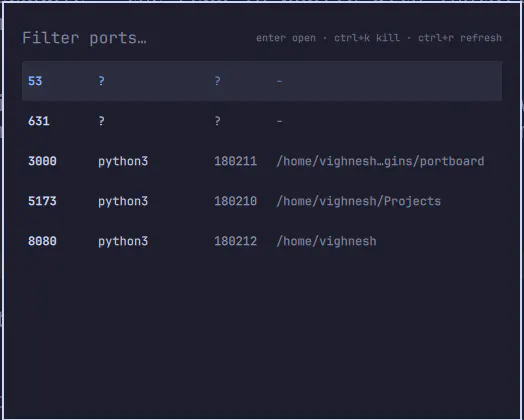Select the port 5173 row

click(x=262, y=201)
